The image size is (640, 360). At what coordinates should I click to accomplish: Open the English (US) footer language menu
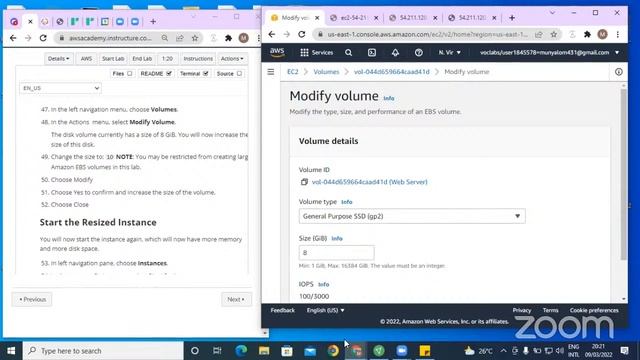(x=325, y=310)
